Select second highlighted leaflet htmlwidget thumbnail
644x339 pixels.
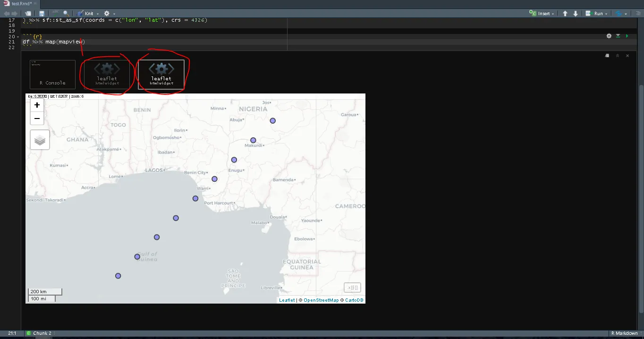click(x=161, y=75)
